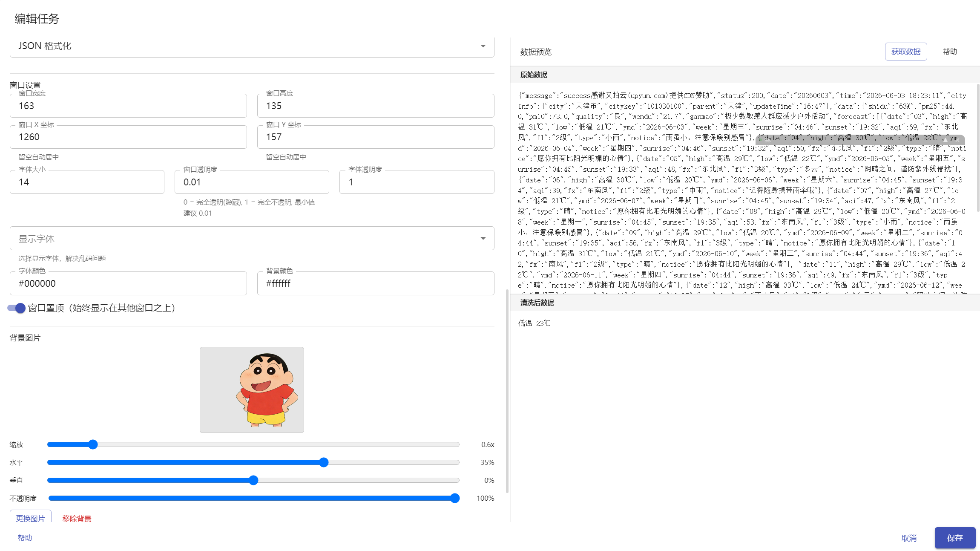This screenshot has width=980, height=551.
Task: Click the 100% opacity value
Action: 486,498
